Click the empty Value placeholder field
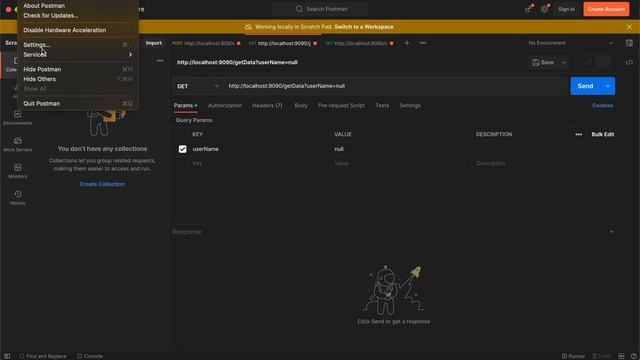Image resolution: width=640 pixels, height=360 pixels. click(x=401, y=163)
